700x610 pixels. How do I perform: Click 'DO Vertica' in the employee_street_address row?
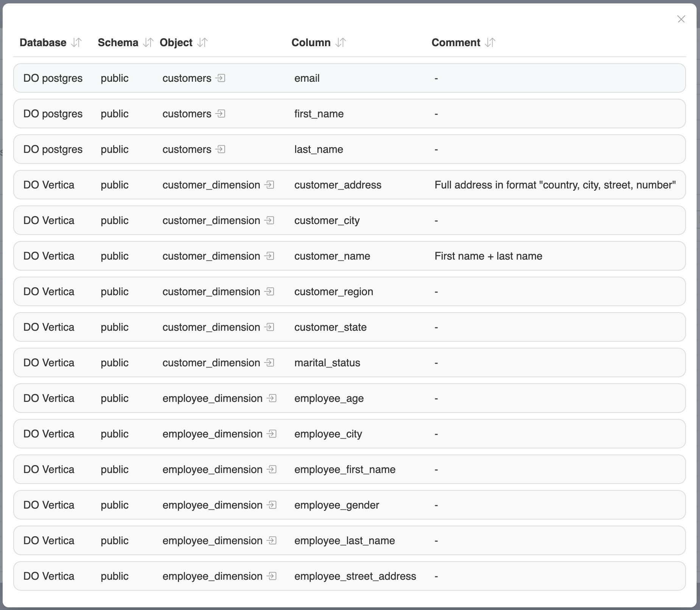49,576
